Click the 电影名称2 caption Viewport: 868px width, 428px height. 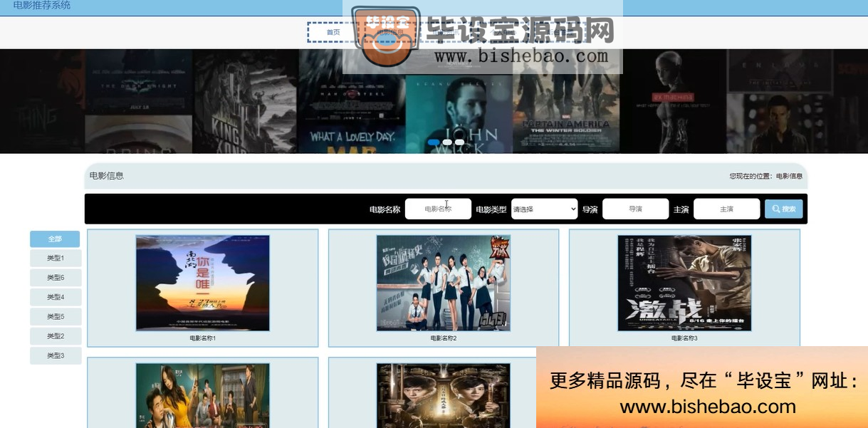pyautogui.click(x=444, y=338)
